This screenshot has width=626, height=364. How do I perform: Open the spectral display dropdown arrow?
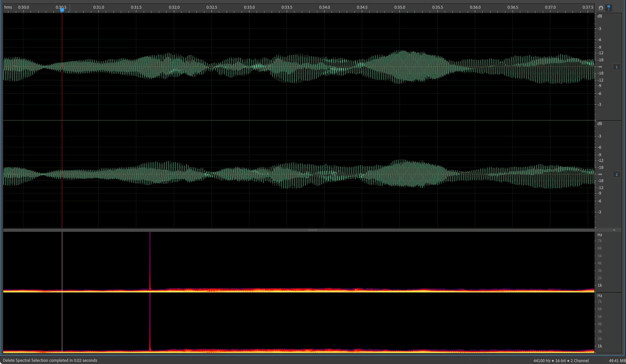point(614,230)
